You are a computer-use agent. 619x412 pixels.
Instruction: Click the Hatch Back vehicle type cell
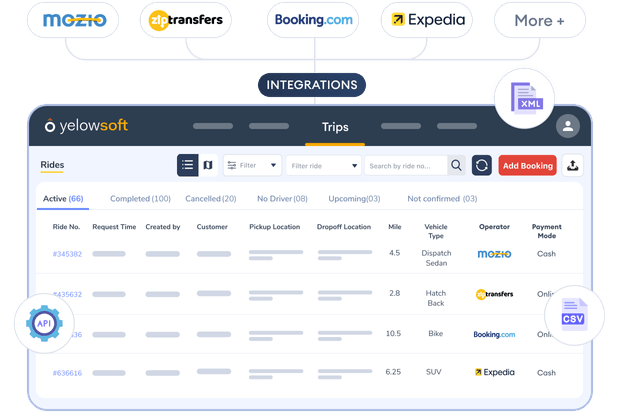(x=436, y=298)
